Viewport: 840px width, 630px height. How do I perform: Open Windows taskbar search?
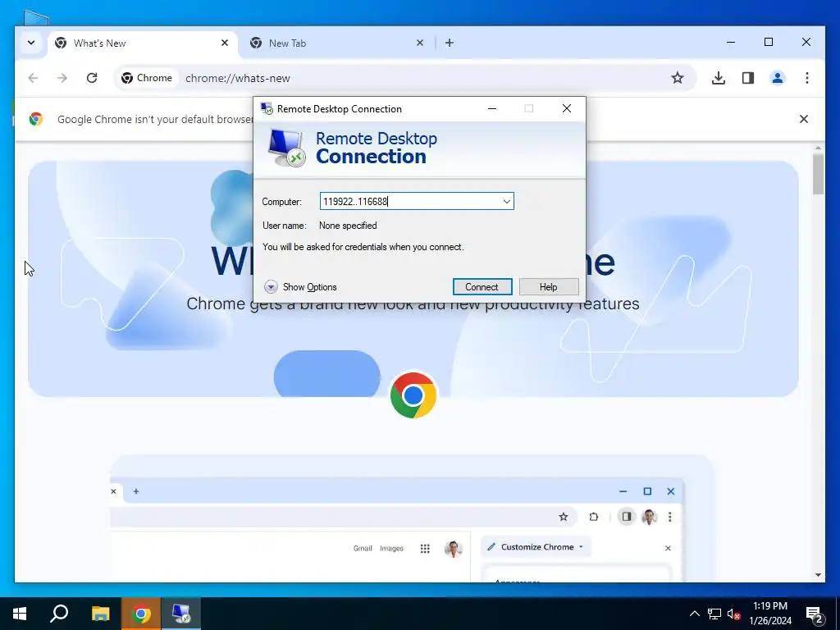click(59, 614)
